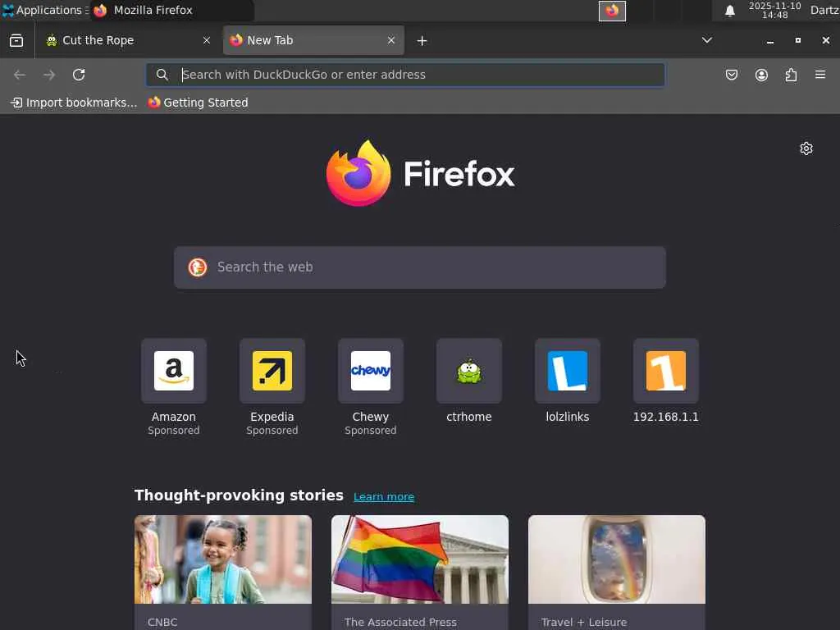The width and height of the screenshot is (840, 630).
Task: Open the Extensions puzzle icon
Action: click(x=791, y=75)
